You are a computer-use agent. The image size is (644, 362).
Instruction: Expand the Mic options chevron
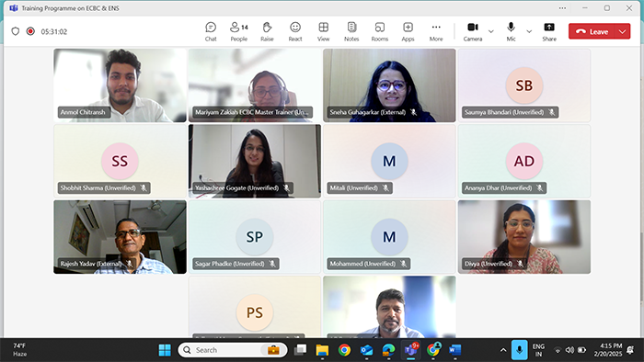click(529, 31)
